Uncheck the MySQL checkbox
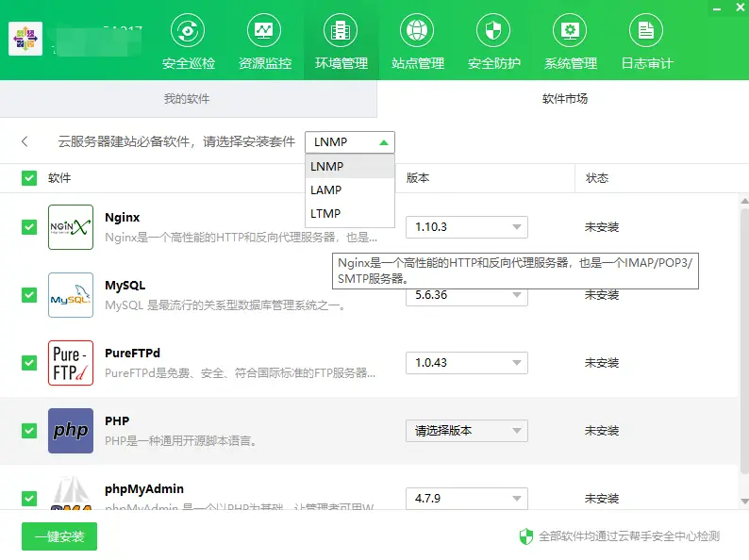Screen dimensions: 749x560 tap(29, 295)
